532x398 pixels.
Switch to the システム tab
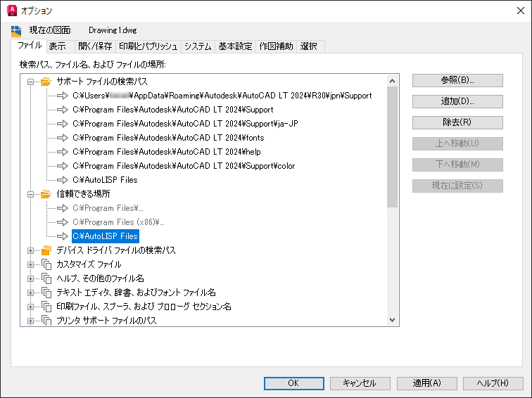click(198, 46)
